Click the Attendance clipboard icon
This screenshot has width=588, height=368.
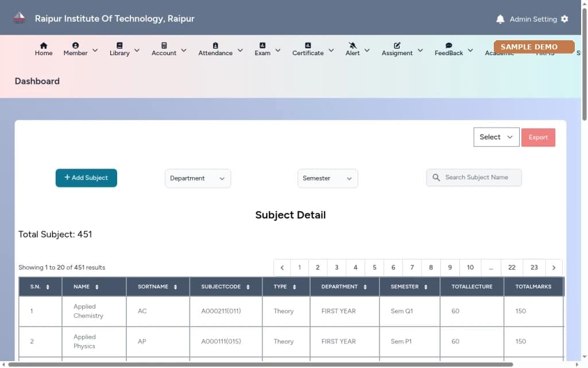[x=215, y=45]
